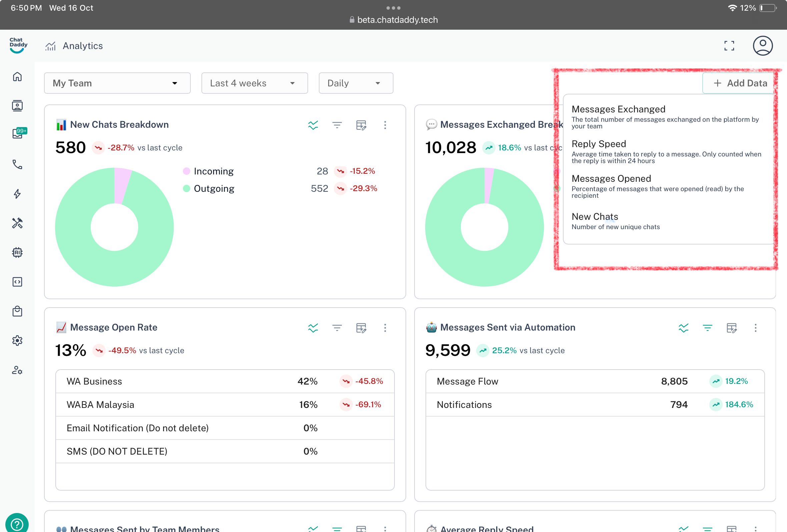The height and width of the screenshot is (532, 787).
Task: Open the inbox icon with 99+ badge
Action: 18,134
